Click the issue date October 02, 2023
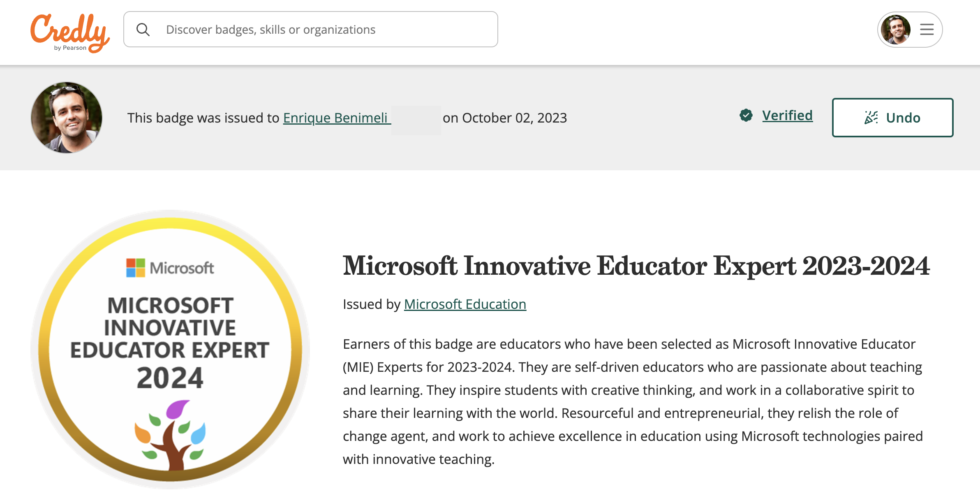Screen dimensions: 980x496 pyautogui.click(x=515, y=118)
